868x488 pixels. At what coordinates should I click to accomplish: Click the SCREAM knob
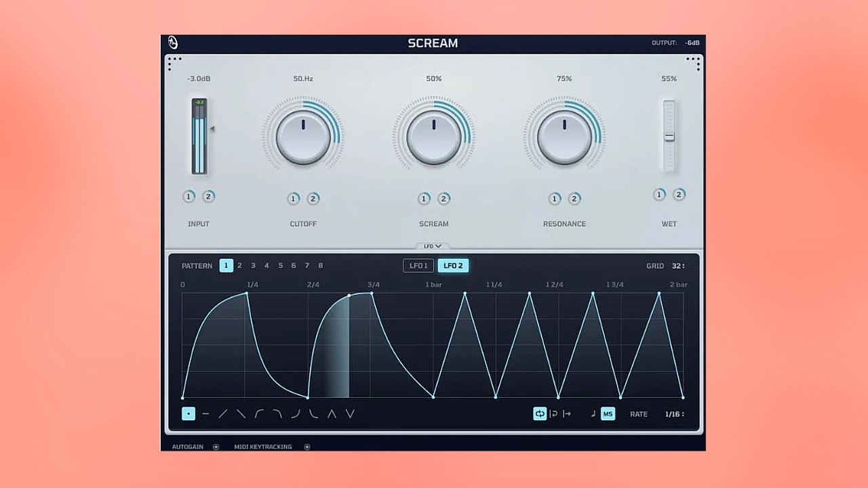(434, 136)
